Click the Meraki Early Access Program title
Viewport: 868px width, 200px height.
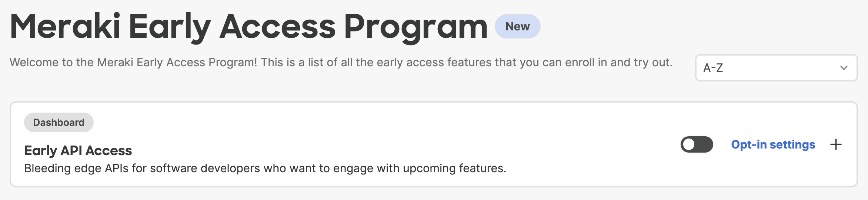[248, 27]
